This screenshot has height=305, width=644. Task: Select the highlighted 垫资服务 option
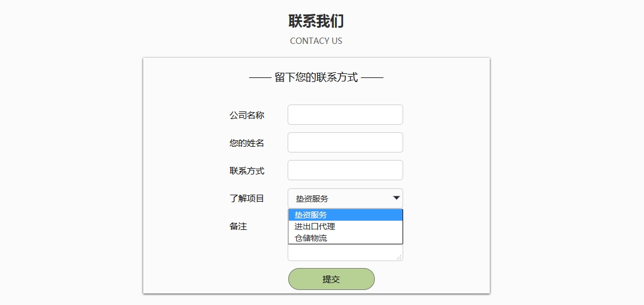(x=345, y=215)
